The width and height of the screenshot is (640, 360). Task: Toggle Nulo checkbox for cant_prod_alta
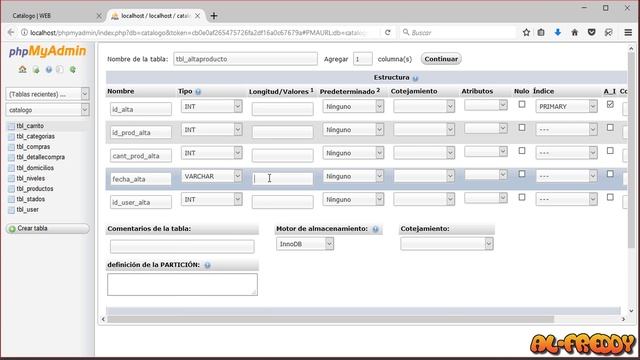point(522,151)
